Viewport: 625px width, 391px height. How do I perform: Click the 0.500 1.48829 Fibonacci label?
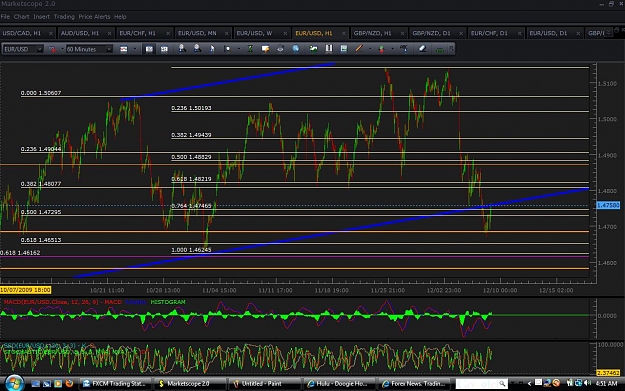pyautogui.click(x=191, y=157)
